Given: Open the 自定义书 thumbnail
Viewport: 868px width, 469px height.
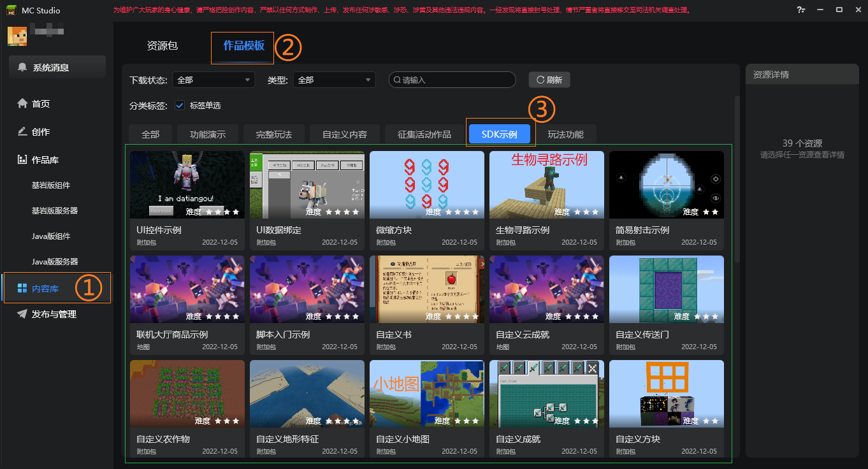Looking at the screenshot, I should 427,289.
